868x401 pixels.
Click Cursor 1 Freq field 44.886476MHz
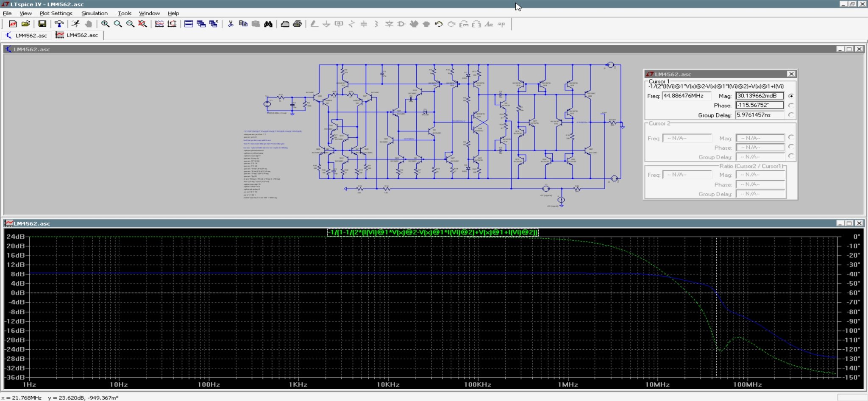tap(686, 96)
